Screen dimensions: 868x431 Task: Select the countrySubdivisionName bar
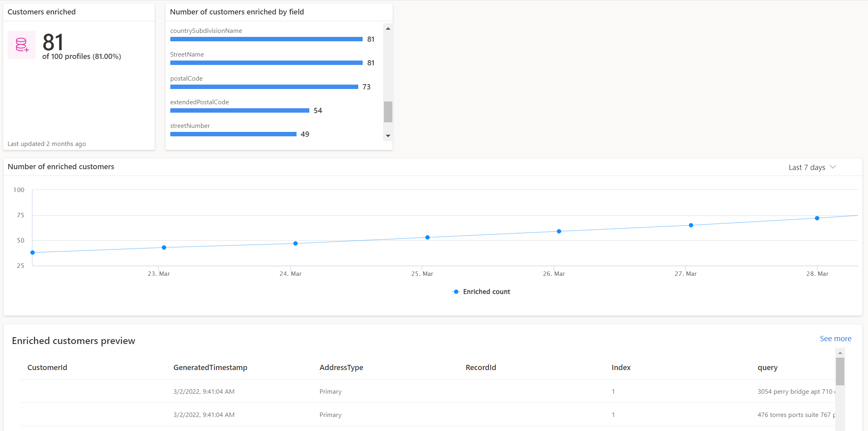pos(266,39)
